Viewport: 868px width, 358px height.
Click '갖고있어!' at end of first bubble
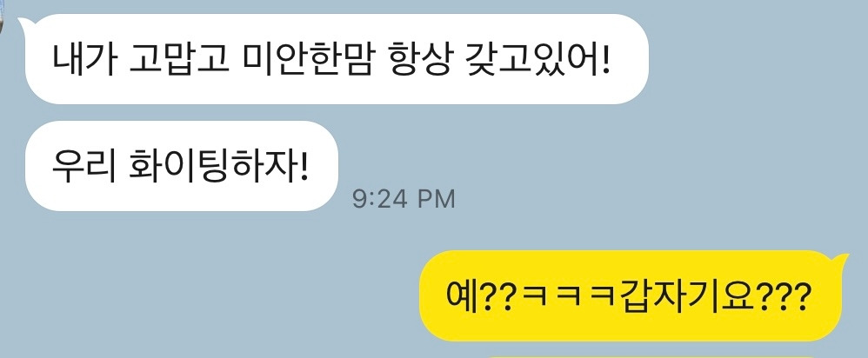point(536,59)
